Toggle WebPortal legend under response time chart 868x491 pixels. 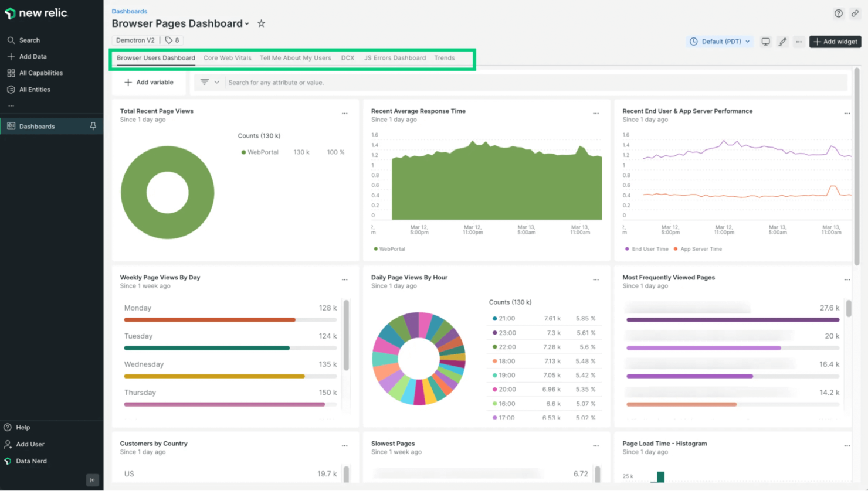(x=389, y=249)
